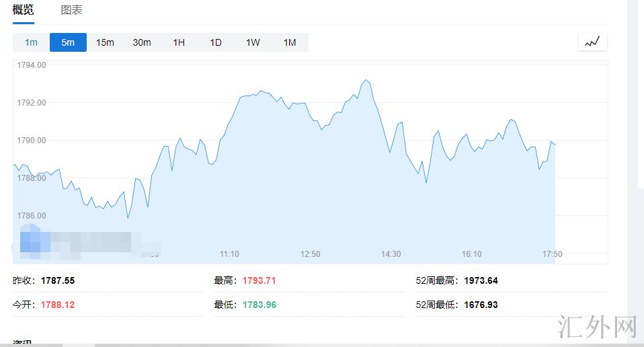The height and width of the screenshot is (347, 644).
Task: Click the 14:30 time axis marker
Action: (391, 254)
